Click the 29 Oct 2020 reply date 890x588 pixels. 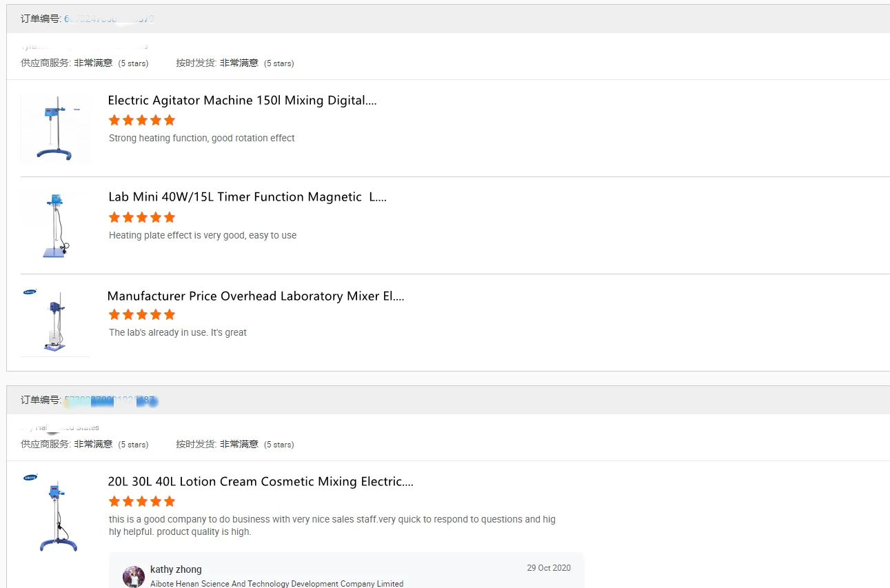[x=549, y=568]
